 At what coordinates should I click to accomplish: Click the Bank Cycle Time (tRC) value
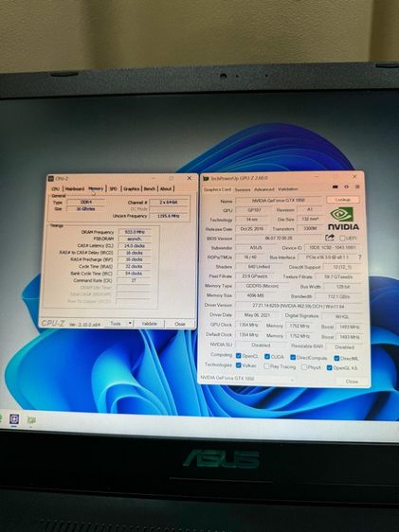[x=135, y=274]
